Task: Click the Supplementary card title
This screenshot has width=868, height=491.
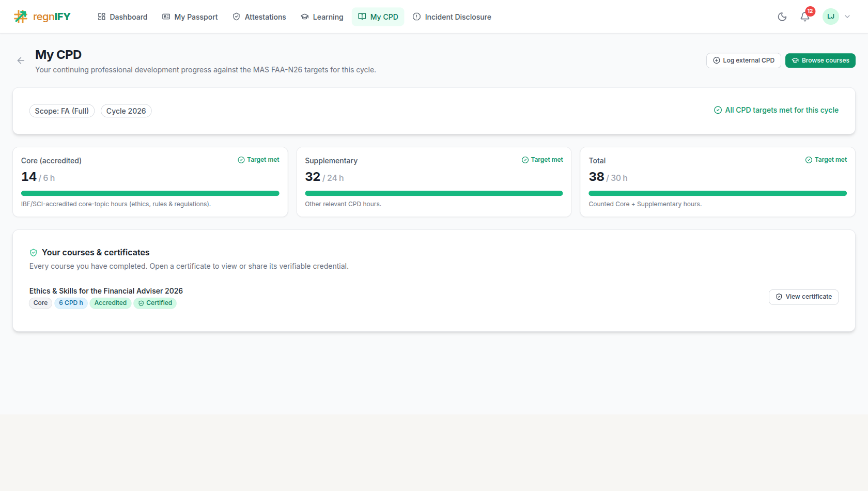Action: tap(331, 161)
